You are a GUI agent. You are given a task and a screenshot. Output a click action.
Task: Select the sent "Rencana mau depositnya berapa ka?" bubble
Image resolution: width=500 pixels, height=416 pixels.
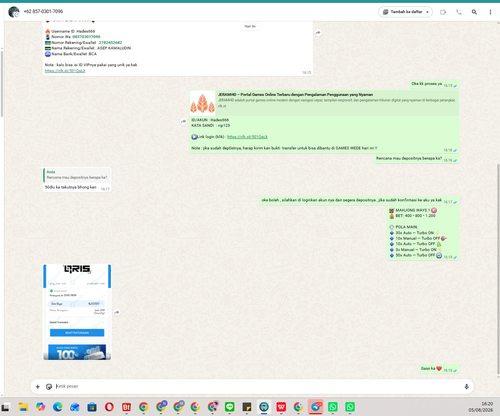click(416, 159)
